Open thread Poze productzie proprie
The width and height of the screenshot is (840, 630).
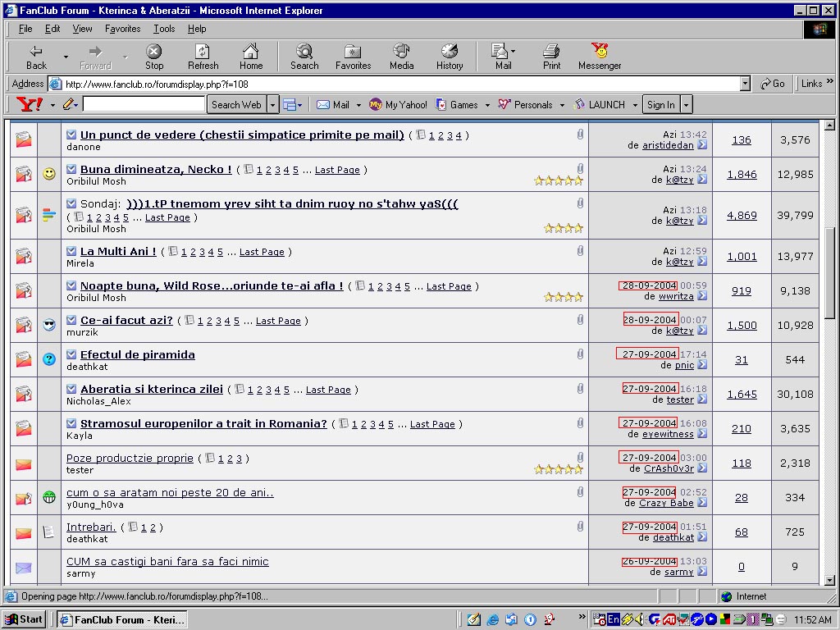pyautogui.click(x=130, y=459)
